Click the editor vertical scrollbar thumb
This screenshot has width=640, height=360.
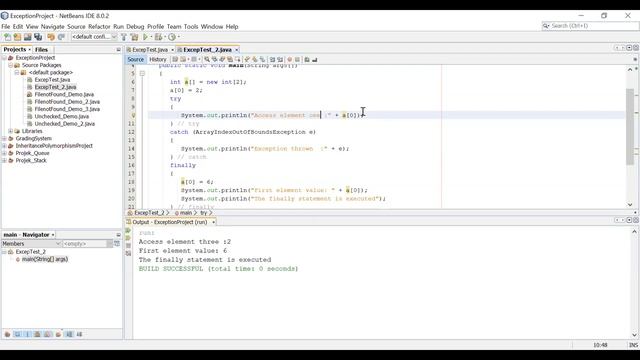630,127
